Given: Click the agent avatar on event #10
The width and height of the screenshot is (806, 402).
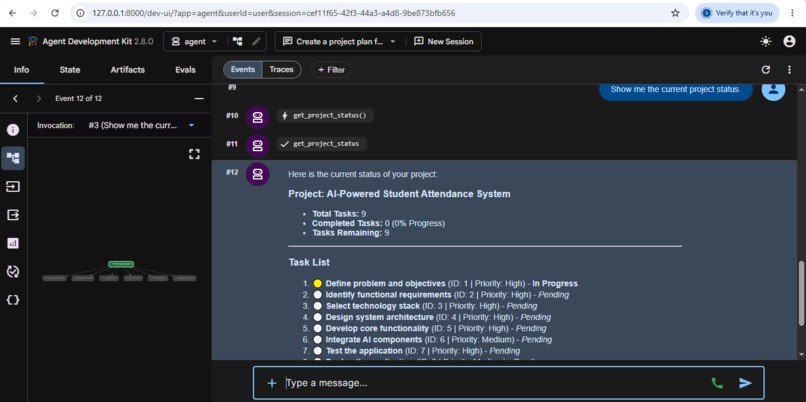Looking at the screenshot, I should 258,118.
